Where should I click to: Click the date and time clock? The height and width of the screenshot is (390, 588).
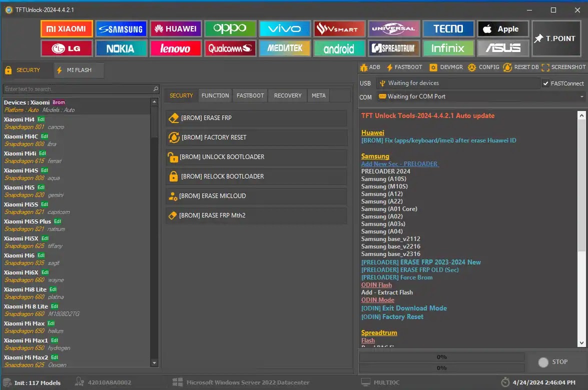click(x=538, y=382)
